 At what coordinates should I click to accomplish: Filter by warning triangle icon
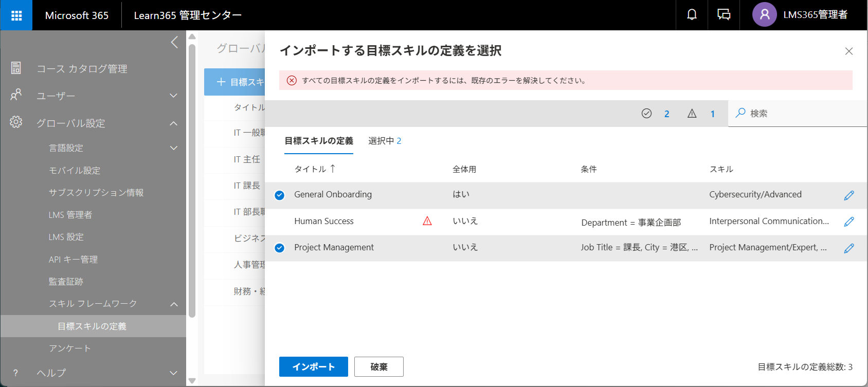point(692,114)
